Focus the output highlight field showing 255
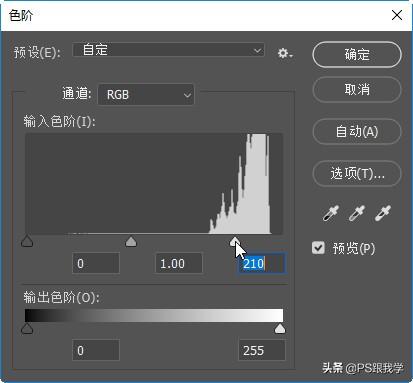Screen dimensions: 413x383 click(x=262, y=350)
